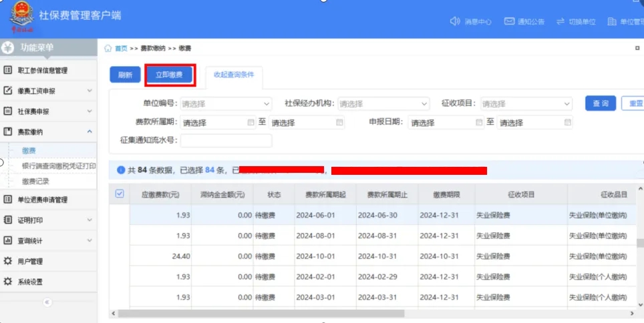Toggle the select-all checkbox in table header
The width and height of the screenshot is (644, 323).
tap(120, 194)
